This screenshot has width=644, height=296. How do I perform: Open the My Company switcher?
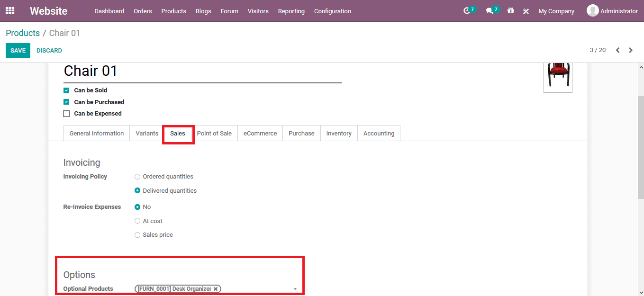pos(556,11)
